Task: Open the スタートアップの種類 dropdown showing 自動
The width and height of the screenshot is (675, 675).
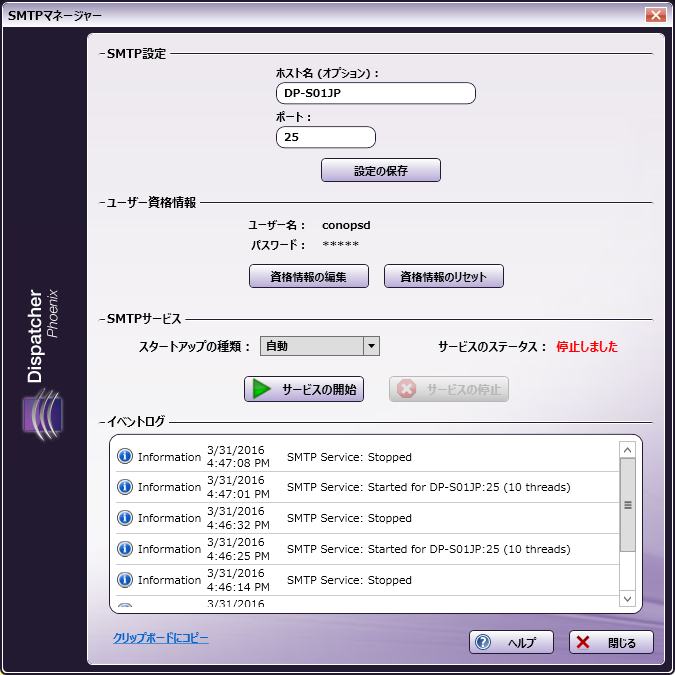Action: pos(319,346)
